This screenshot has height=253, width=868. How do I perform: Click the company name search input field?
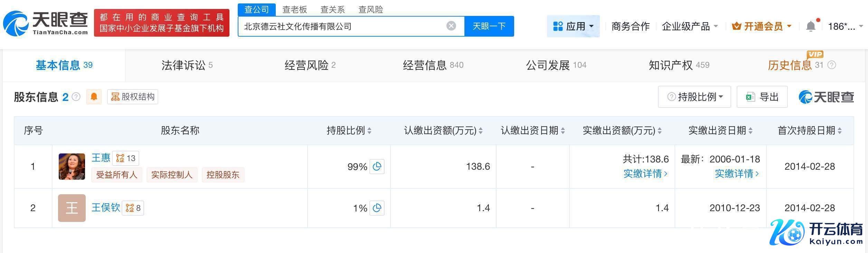[342, 26]
